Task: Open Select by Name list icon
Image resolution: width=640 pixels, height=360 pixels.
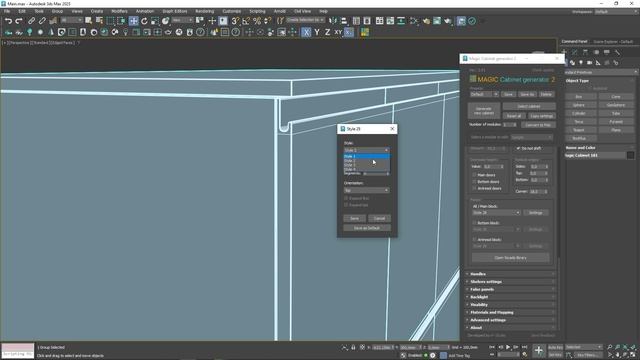Action: coord(99,21)
